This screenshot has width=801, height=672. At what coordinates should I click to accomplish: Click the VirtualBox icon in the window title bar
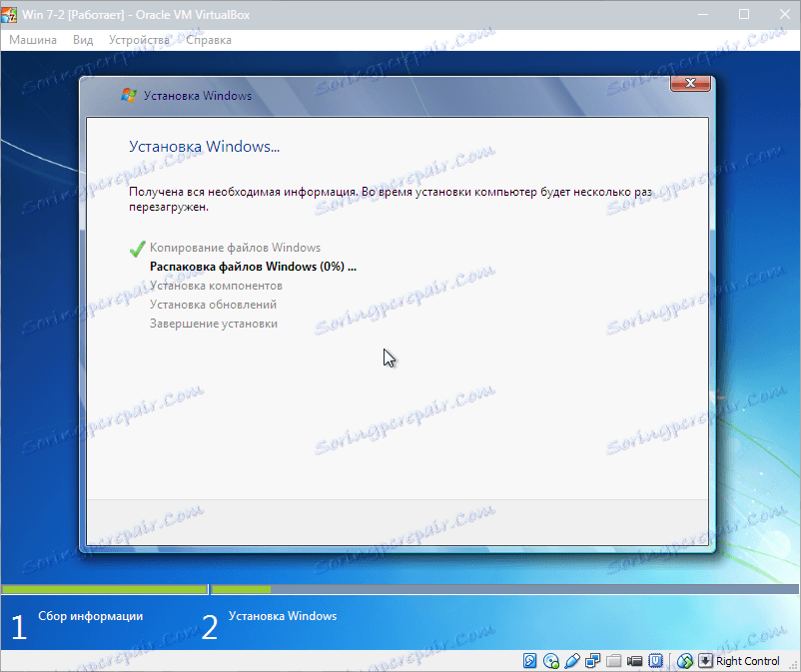(12, 14)
